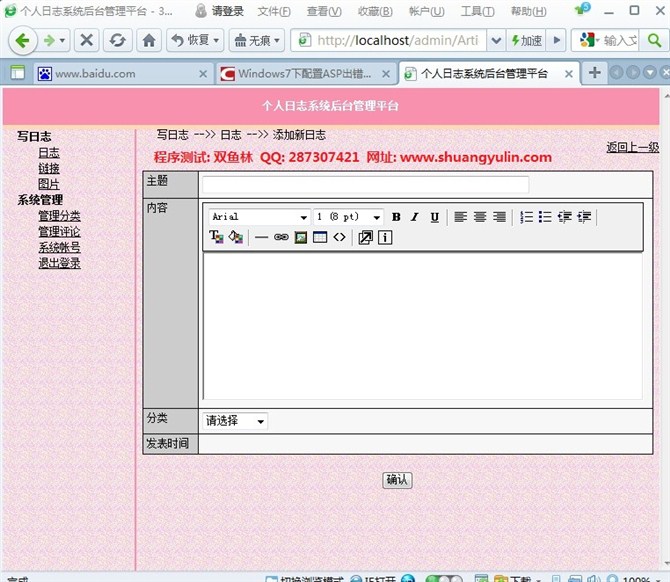
Task: Insert a bulleted list in editor
Action: point(545,217)
